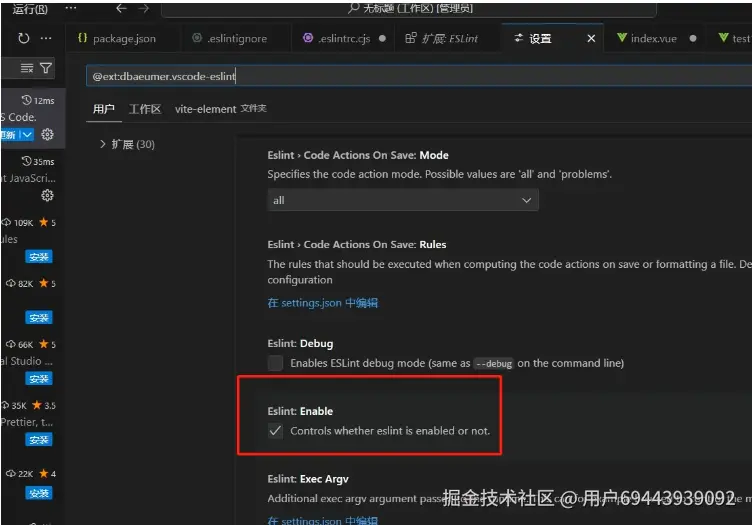Image resolution: width=752 pixels, height=525 pixels.
Task: Click the Eslint: Exec Argv setting title
Action: click(308, 479)
